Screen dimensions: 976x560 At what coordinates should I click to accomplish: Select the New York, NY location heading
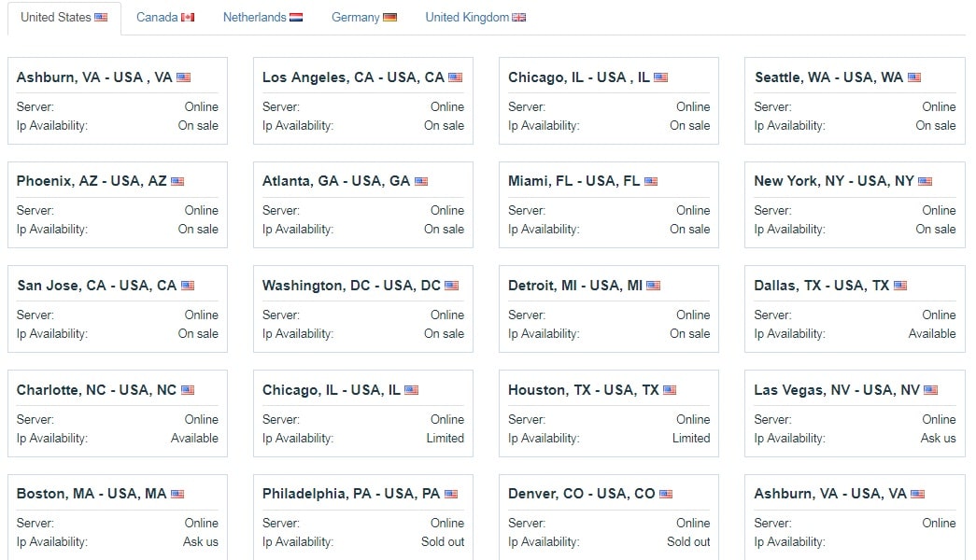coord(833,181)
